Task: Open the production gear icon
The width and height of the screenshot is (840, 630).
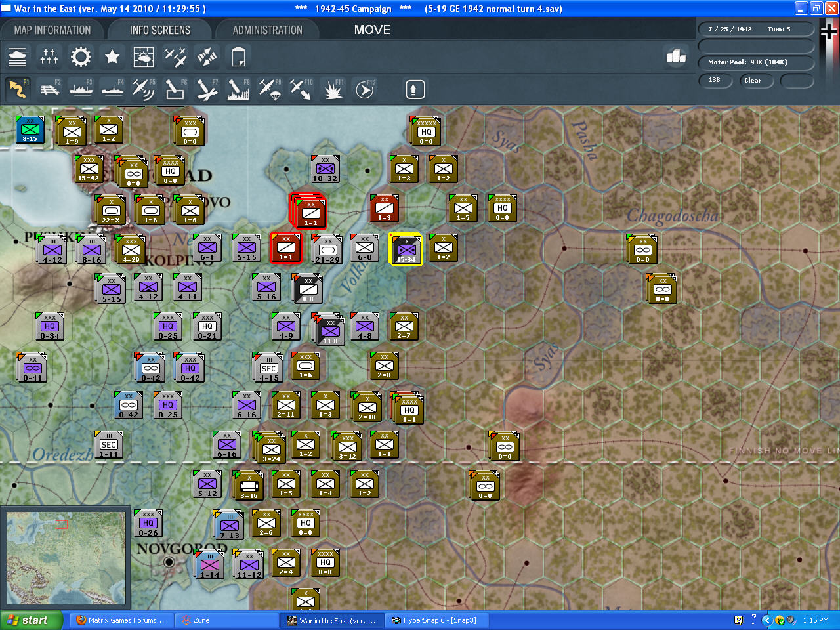Action: pyautogui.click(x=81, y=57)
